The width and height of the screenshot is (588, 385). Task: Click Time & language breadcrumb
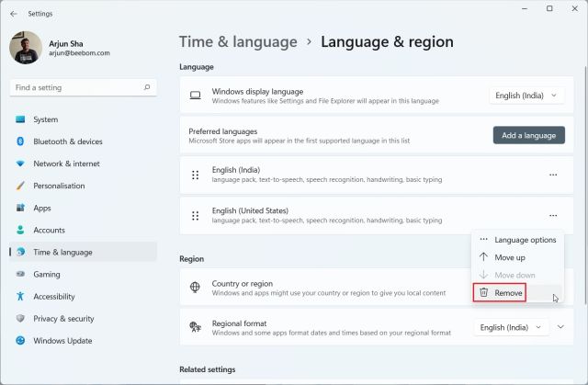pos(238,41)
